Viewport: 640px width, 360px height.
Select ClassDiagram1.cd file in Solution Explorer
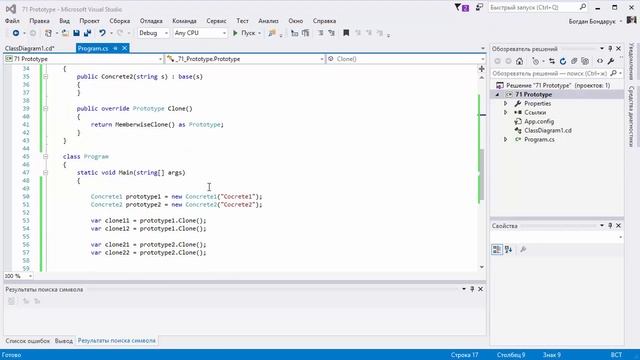coord(548,131)
